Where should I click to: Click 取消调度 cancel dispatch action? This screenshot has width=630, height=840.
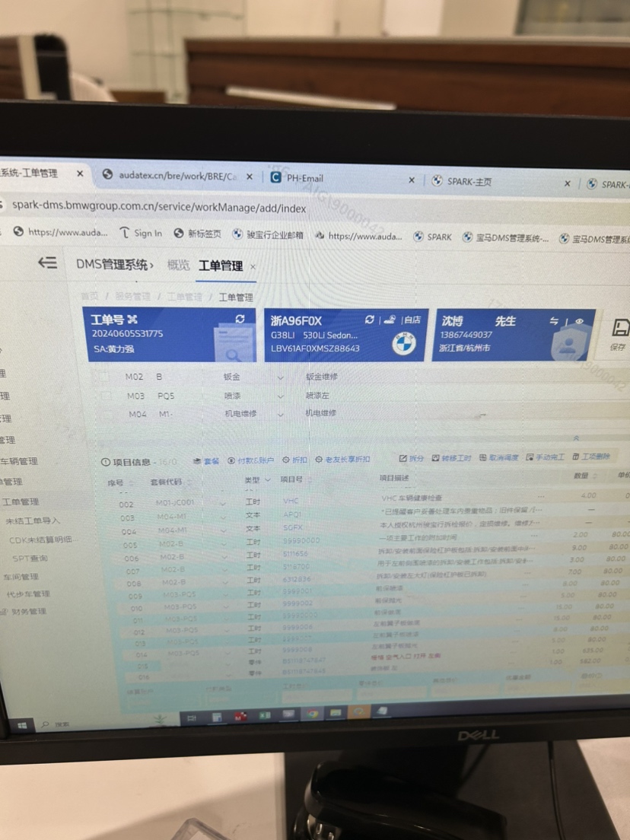499,457
